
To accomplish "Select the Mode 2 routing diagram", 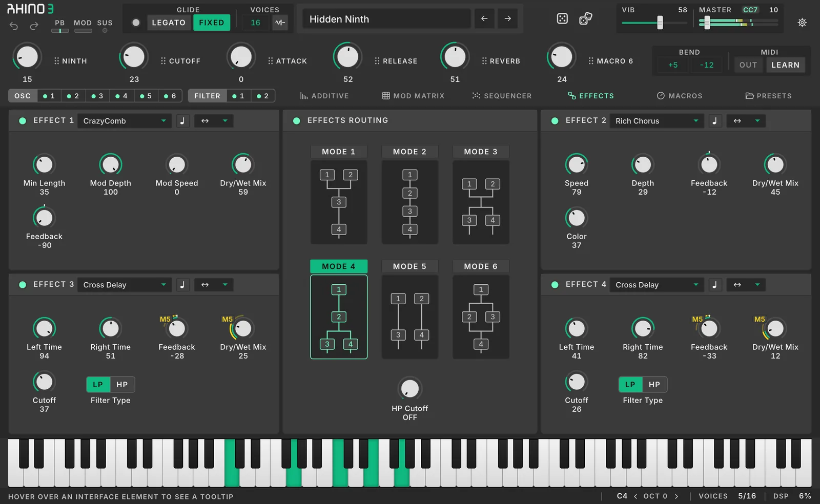I will (x=409, y=202).
